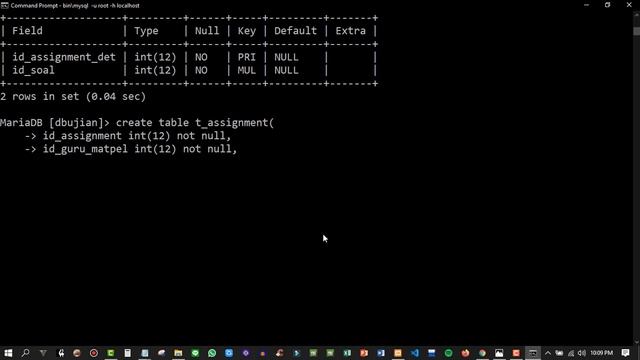Image resolution: width=640 pixels, height=360 pixels.
Task: Click the 'Type' column header text
Action: [x=146, y=31]
